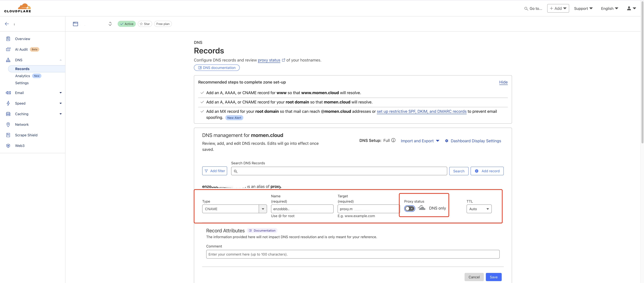The image size is (644, 283).
Task: Click the Search button
Action: pos(459,171)
